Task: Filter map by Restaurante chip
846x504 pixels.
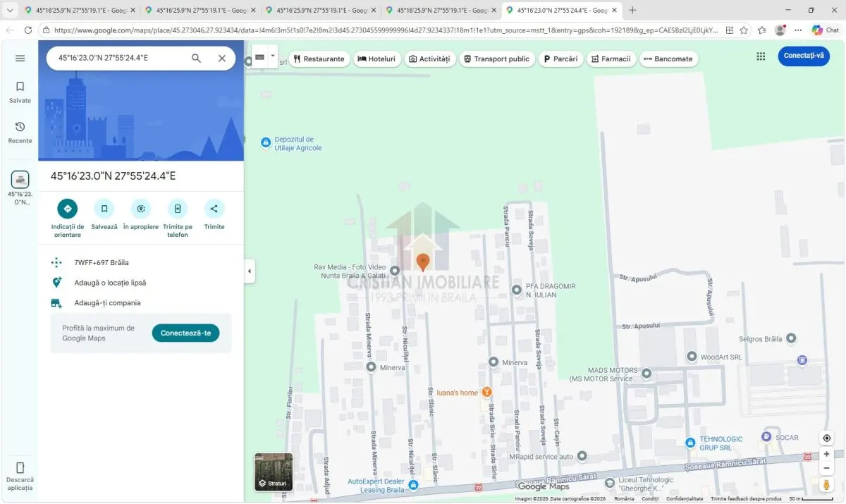Action: click(x=319, y=59)
